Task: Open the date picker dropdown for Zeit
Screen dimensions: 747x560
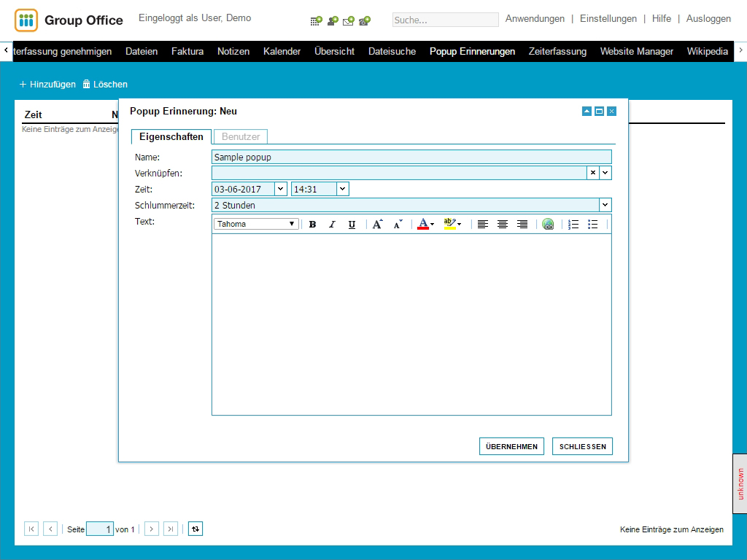Action: pyautogui.click(x=281, y=189)
